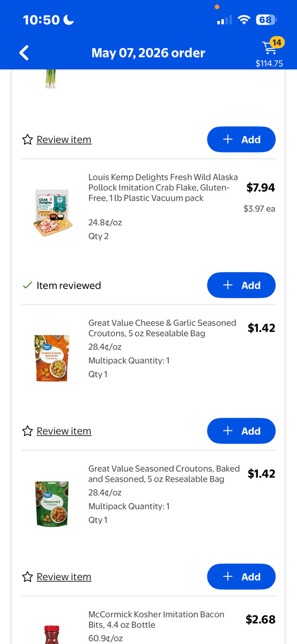Open Review item link for Cheese & Garlic croutons
This screenshot has width=297, height=644.
pyautogui.click(x=64, y=431)
